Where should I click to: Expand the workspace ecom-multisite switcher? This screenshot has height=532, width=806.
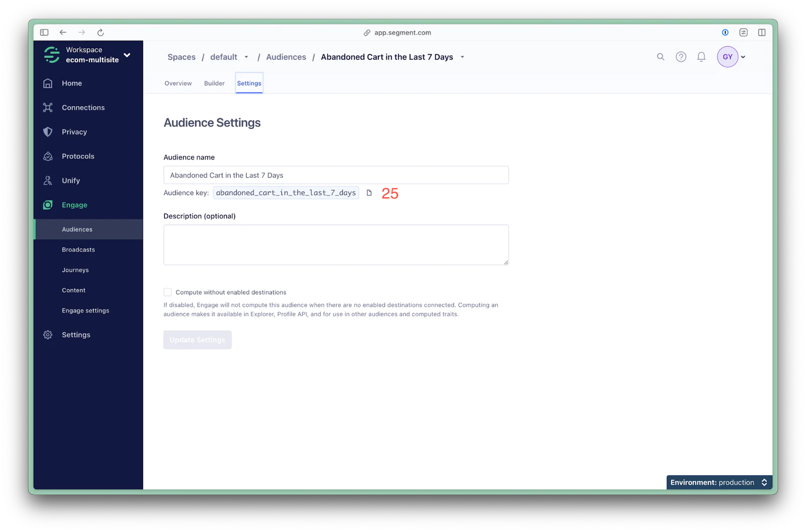(x=127, y=55)
